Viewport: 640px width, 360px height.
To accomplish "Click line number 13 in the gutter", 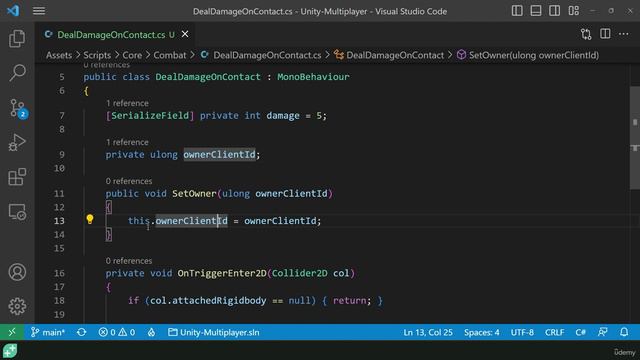I will point(59,221).
